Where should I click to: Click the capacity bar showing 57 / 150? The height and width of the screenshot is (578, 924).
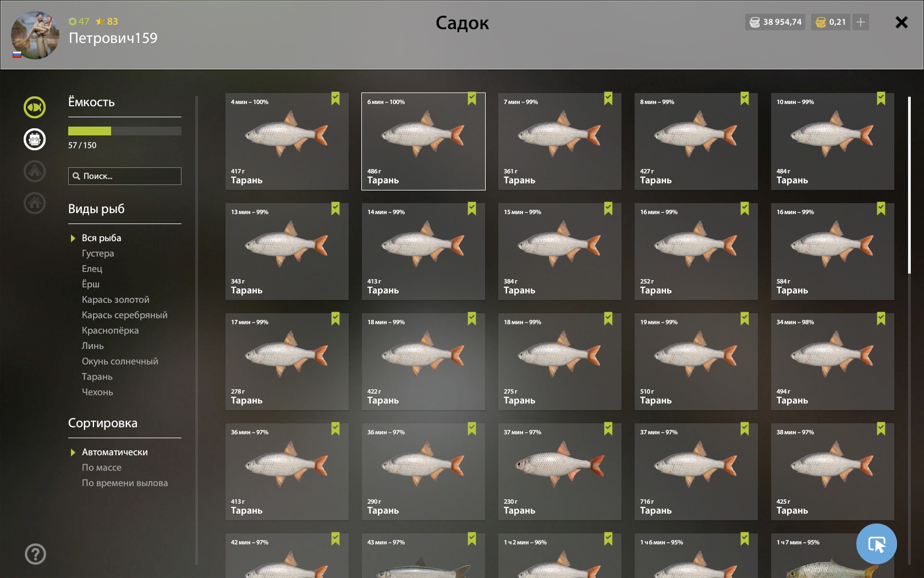[125, 131]
